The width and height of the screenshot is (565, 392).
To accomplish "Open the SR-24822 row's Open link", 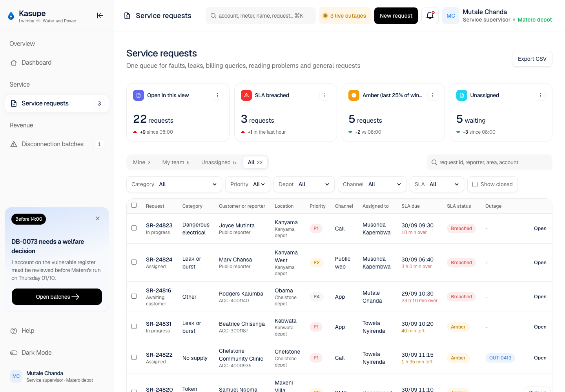I will point(540,358).
